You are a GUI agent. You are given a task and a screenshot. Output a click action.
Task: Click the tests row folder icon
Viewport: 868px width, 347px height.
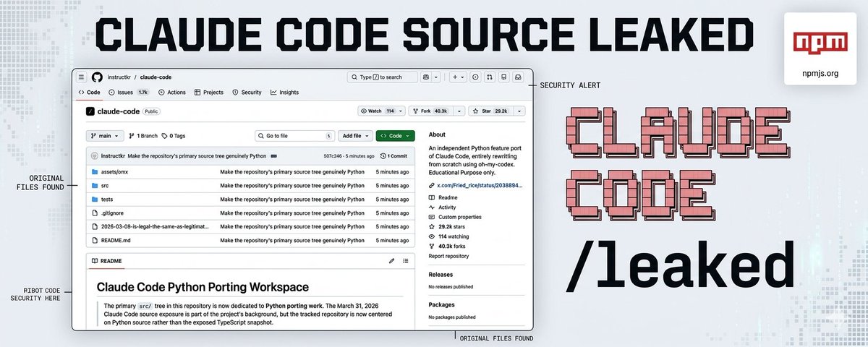pyautogui.click(x=94, y=199)
